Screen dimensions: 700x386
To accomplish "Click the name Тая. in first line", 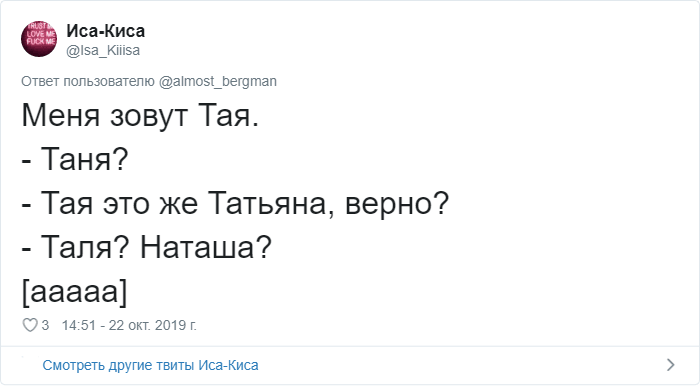I will point(229,116).
